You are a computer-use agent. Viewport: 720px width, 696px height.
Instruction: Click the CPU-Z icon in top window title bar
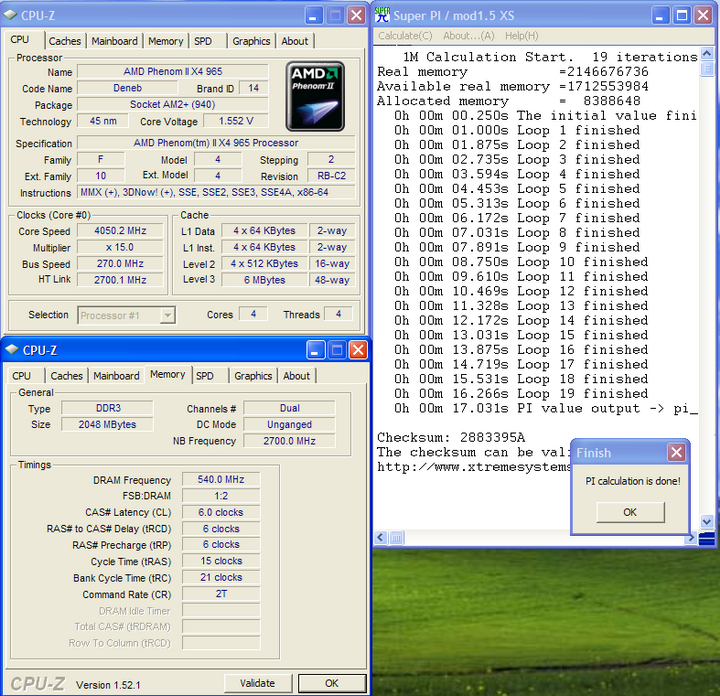[11, 15]
